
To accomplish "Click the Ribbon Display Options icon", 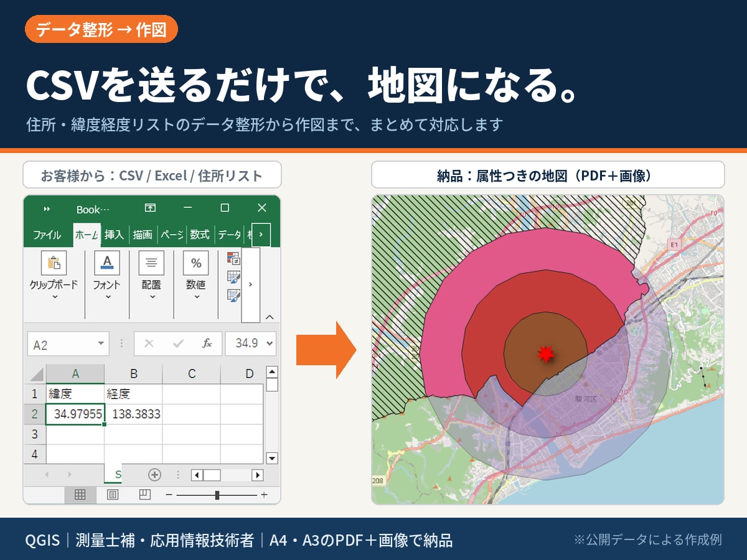I will (x=150, y=208).
